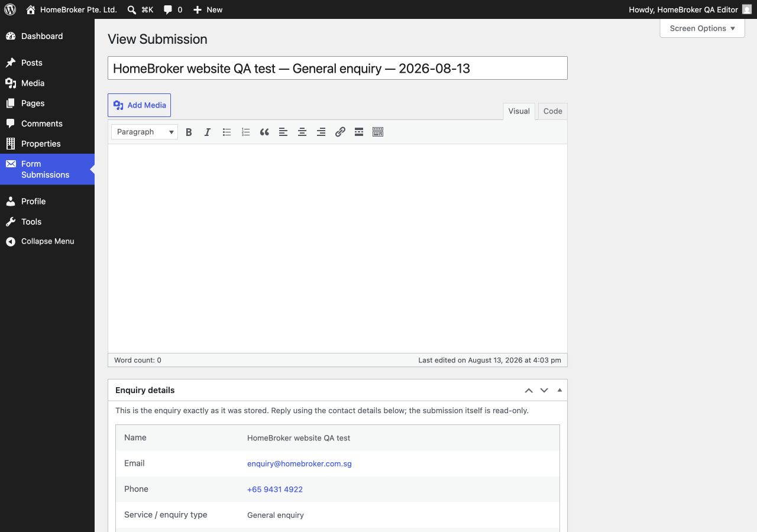Click the 'Last edited on August 13, 2026' text
The height and width of the screenshot is (532, 757).
tap(490, 360)
